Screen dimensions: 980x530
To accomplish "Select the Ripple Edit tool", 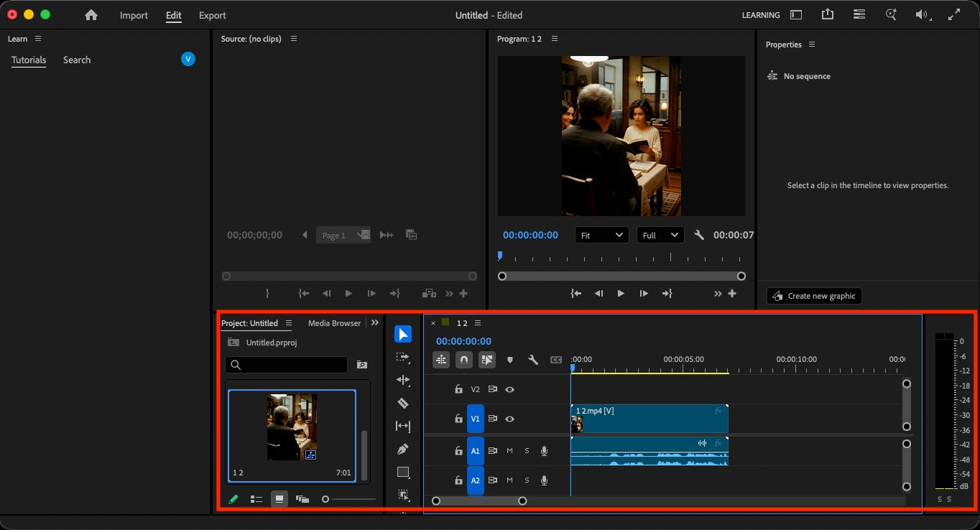I will click(x=403, y=380).
